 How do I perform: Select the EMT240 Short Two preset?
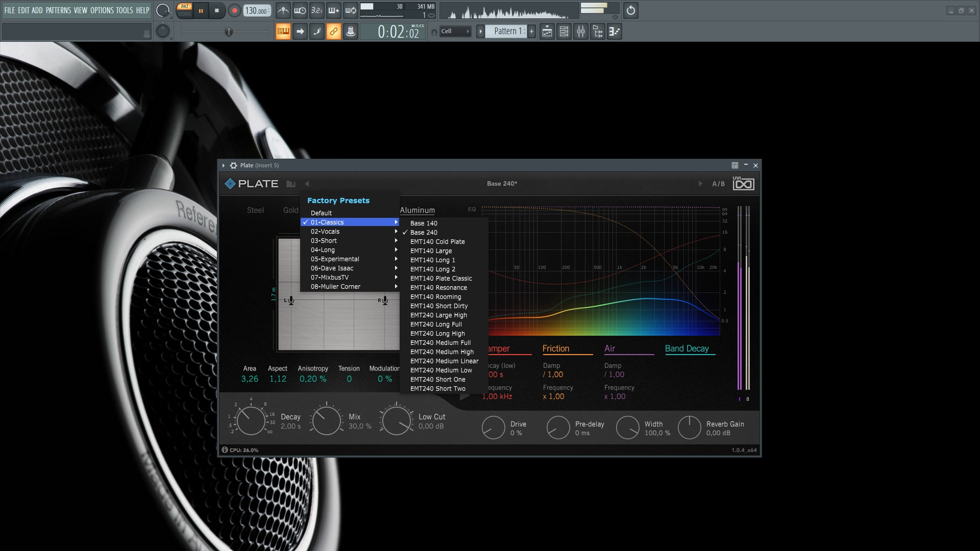coord(444,389)
